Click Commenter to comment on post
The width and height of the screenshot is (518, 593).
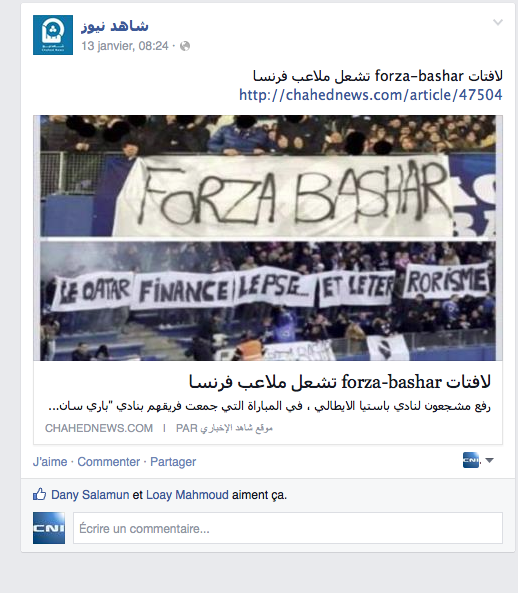[x=109, y=462]
